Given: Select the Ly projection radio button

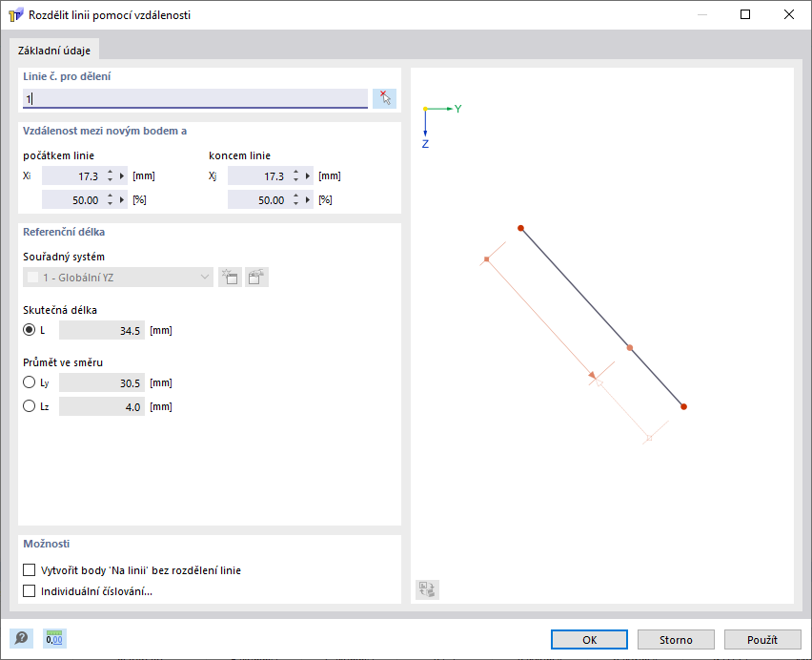Looking at the screenshot, I should coord(29,382).
